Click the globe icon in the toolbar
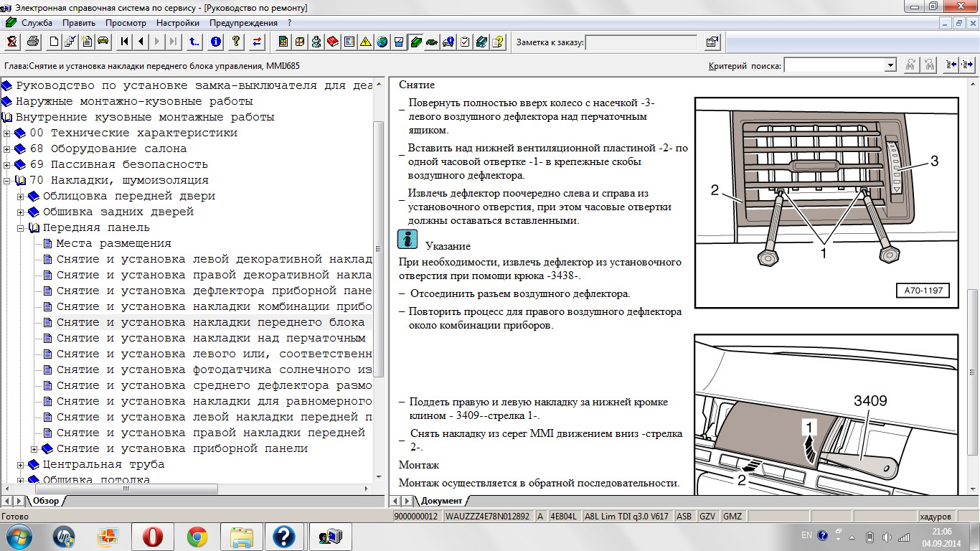 [382, 42]
